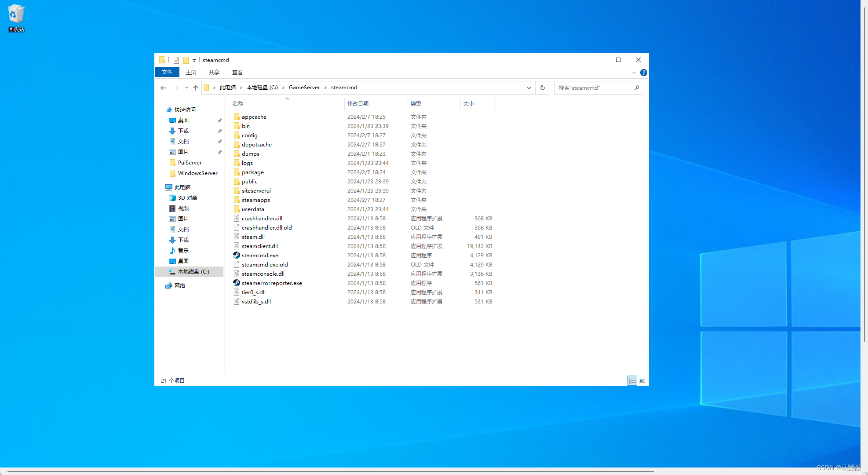Open the Recycle Bin desktop icon
This screenshot has width=868, height=475.
point(16,18)
